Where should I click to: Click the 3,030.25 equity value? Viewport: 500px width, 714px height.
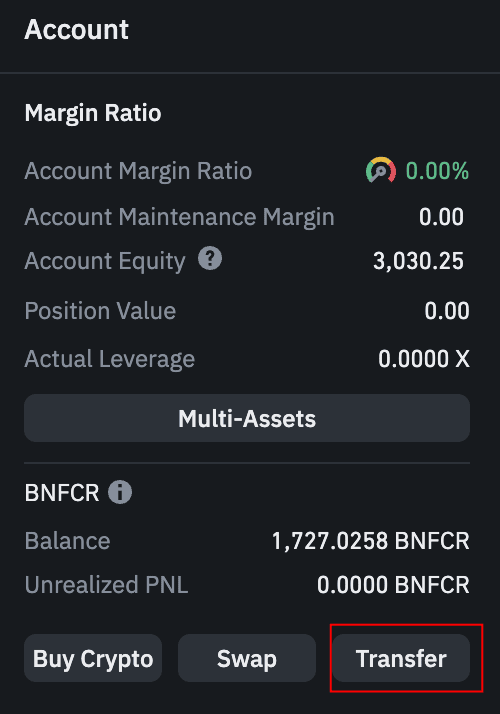pos(418,261)
